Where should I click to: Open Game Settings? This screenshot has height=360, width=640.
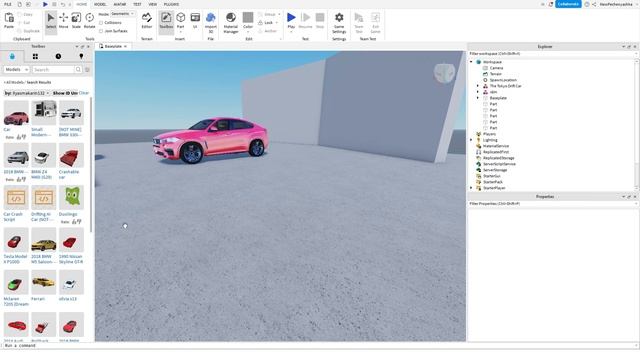[x=339, y=22]
